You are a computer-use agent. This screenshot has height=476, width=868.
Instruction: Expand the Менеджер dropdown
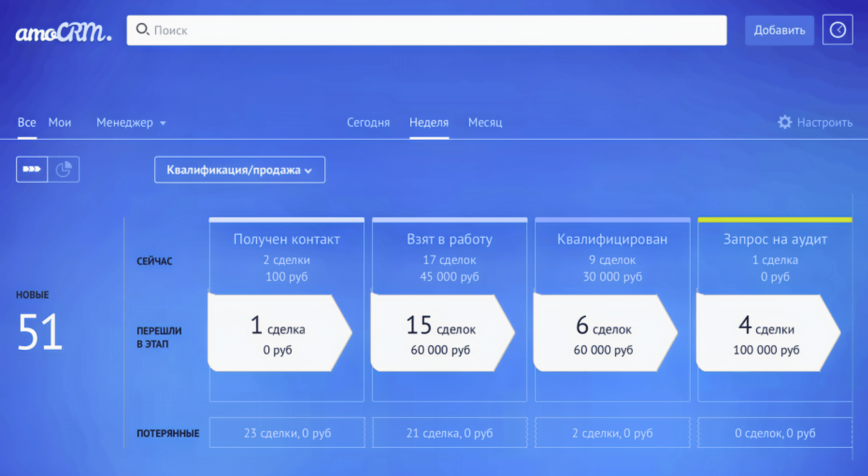pos(131,123)
